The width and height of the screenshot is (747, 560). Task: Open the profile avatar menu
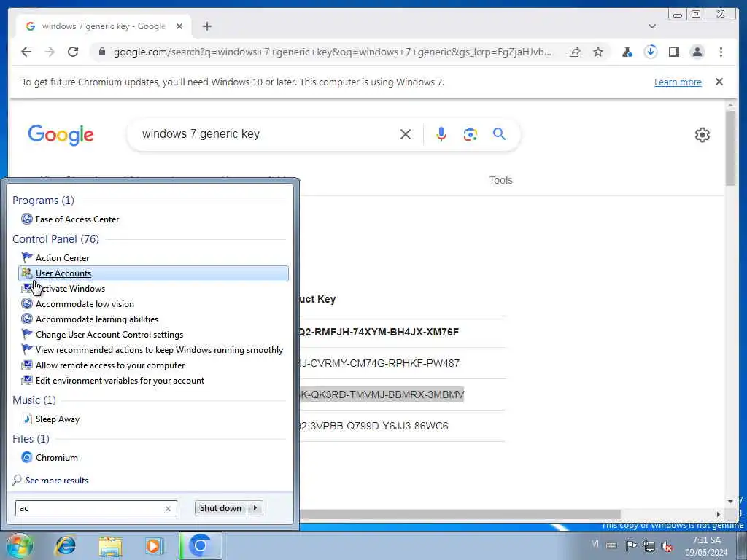[697, 52]
